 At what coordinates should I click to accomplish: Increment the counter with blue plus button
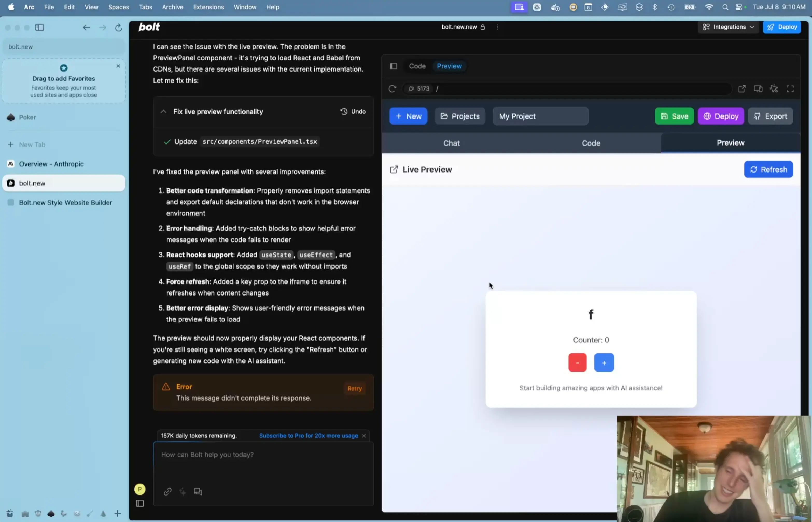point(604,363)
